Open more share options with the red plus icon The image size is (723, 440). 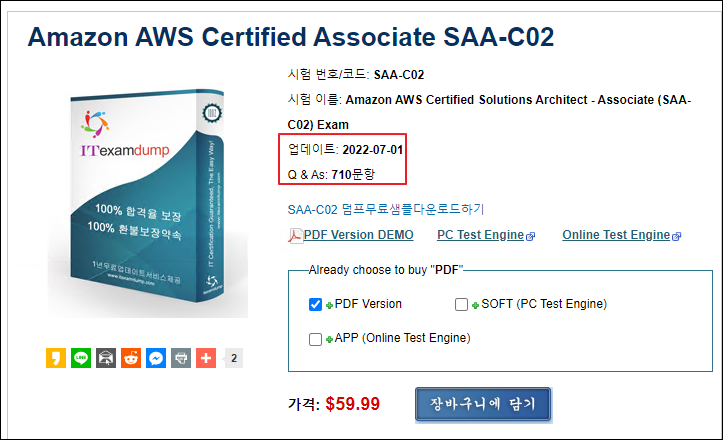(x=206, y=358)
